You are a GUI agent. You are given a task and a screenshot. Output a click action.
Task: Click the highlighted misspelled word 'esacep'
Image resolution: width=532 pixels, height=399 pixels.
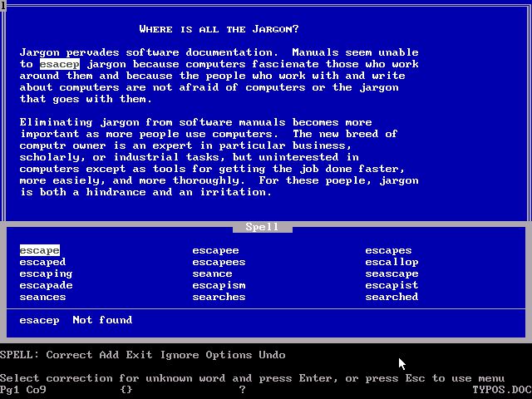[x=60, y=64]
